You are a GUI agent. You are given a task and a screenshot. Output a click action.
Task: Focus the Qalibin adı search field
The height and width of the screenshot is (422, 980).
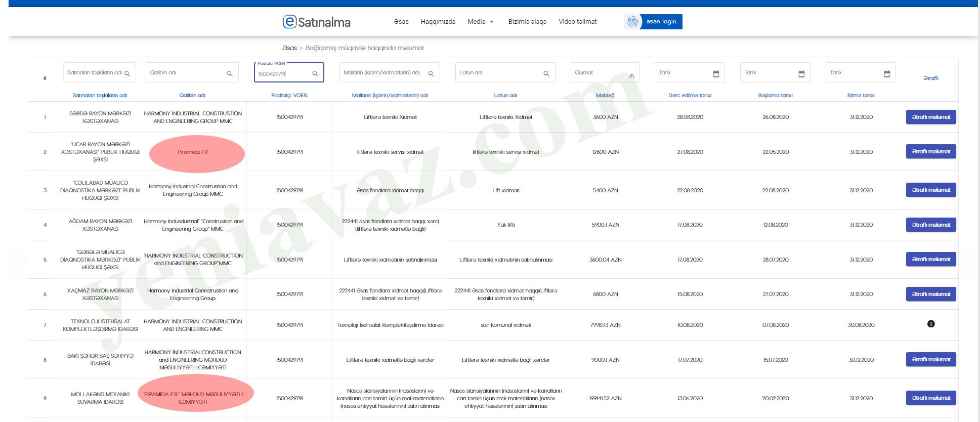tap(192, 72)
